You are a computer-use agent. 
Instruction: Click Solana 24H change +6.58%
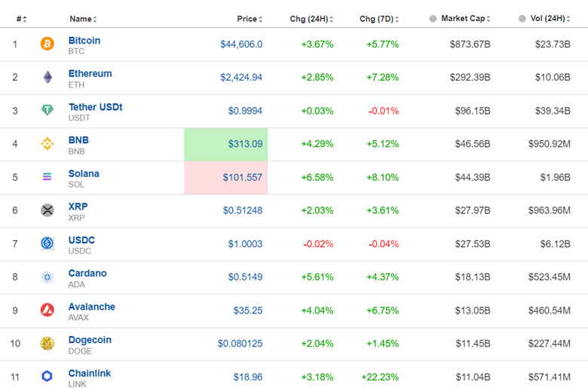pos(317,177)
